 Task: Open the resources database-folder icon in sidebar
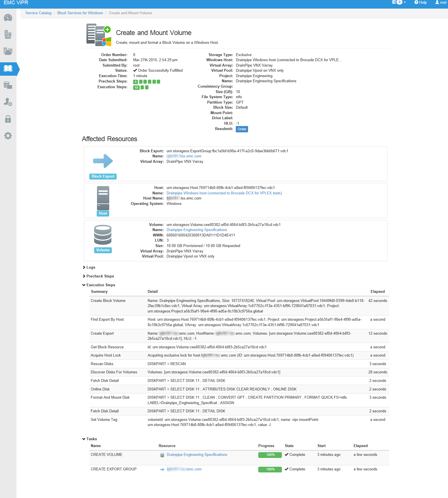(x=8, y=85)
